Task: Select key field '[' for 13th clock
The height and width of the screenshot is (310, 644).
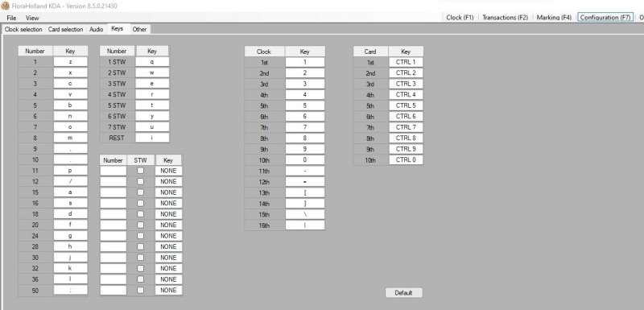Action: (305, 192)
